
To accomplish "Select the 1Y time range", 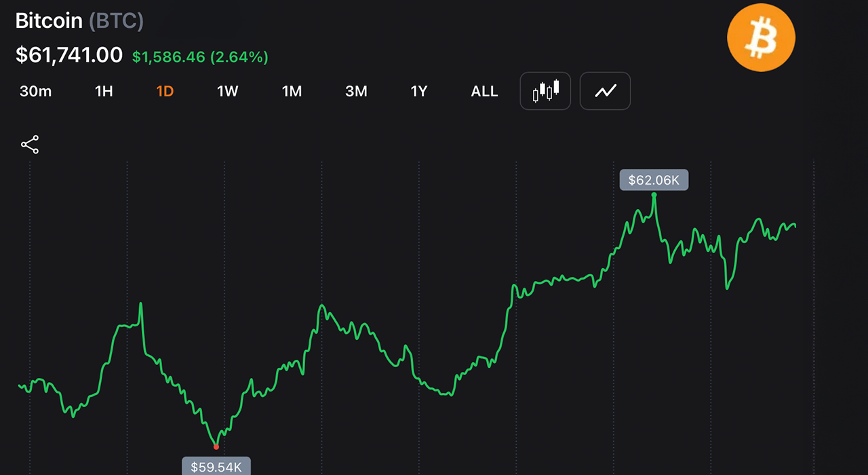I will click(x=419, y=91).
